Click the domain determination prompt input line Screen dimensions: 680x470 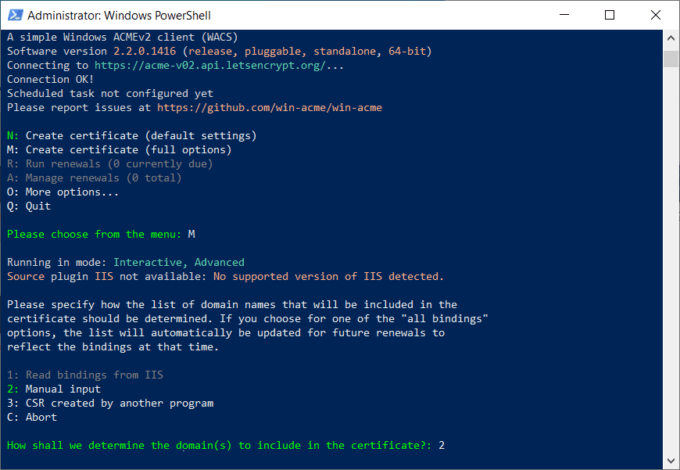point(226,446)
